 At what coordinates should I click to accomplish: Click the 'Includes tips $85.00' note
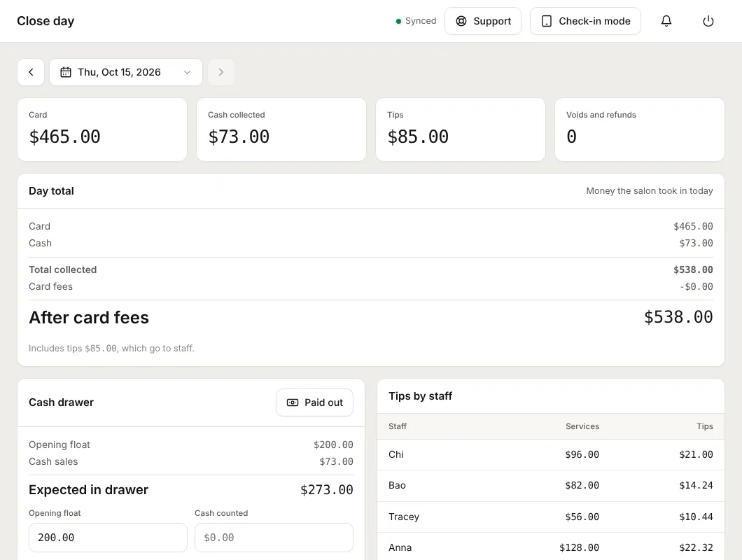coord(111,349)
